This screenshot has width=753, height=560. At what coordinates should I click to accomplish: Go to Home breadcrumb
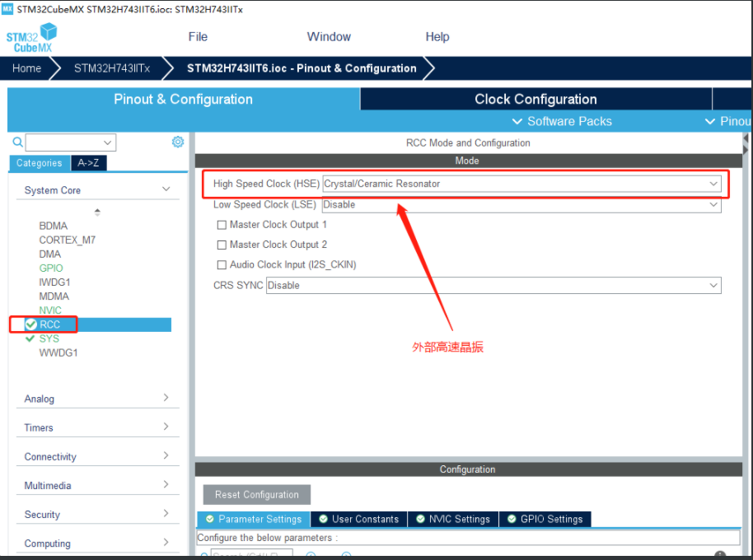pyautogui.click(x=27, y=68)
